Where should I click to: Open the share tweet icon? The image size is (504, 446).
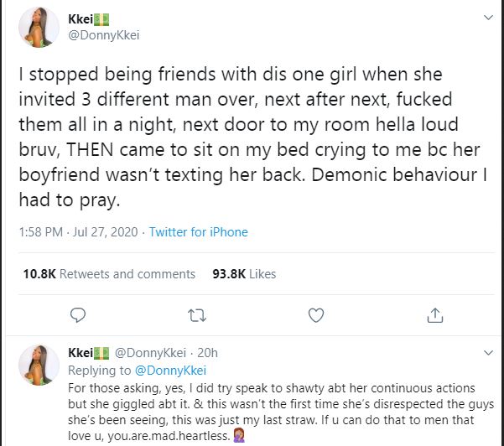(x=434, y=315)
